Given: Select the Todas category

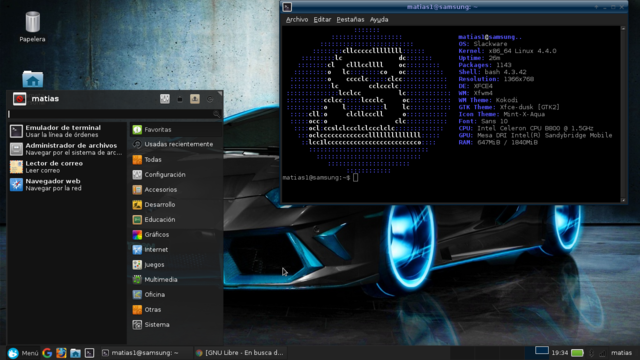Looking at the screenshot, I should [176, 160].
